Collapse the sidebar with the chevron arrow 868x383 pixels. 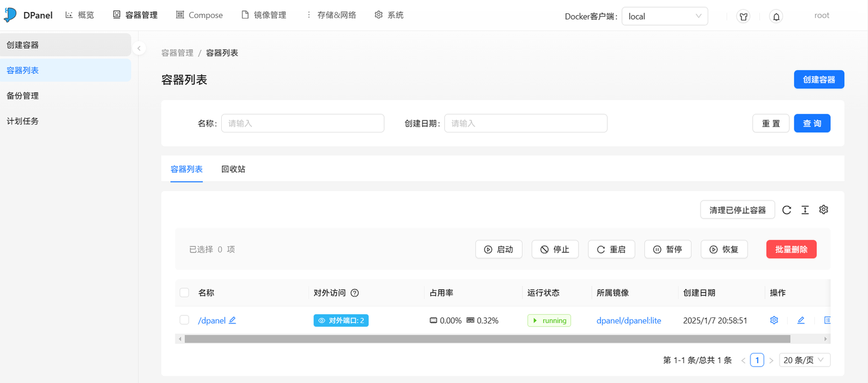[x=139, y=47]
